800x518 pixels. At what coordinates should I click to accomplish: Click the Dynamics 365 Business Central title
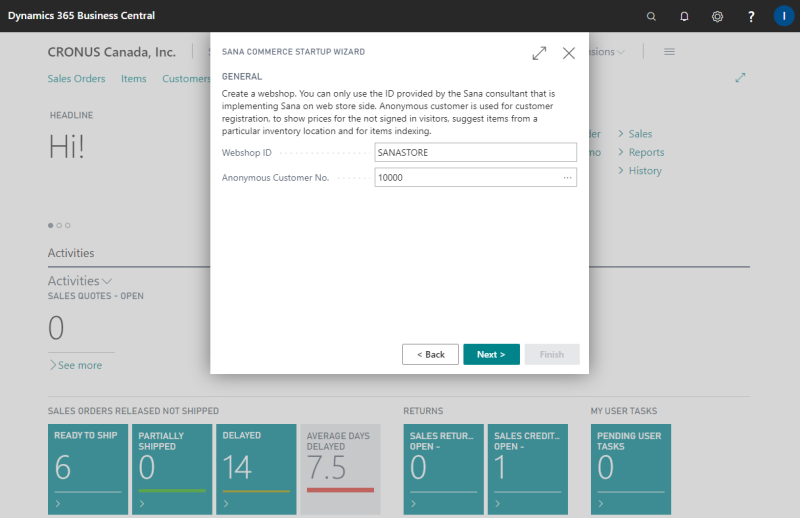82,16
